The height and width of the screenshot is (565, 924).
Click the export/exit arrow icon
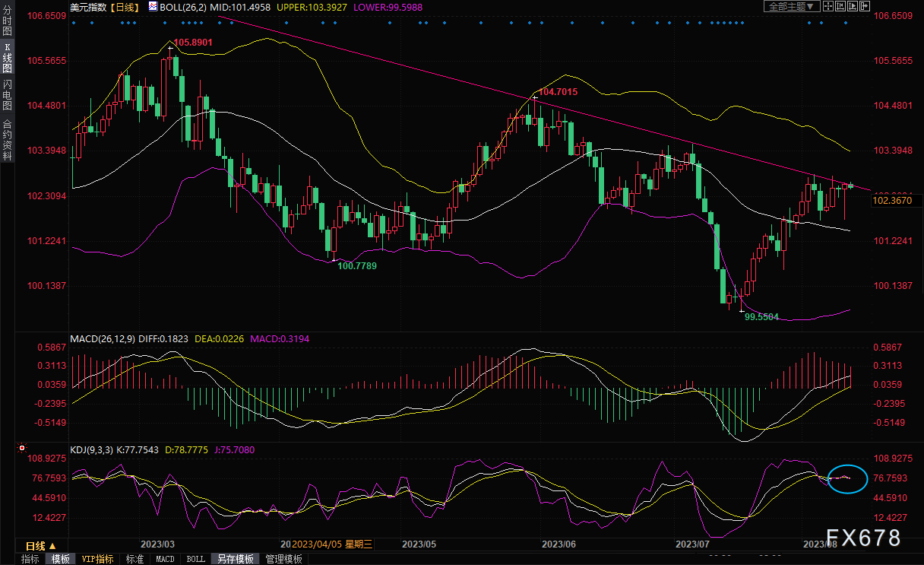point(864,6)
